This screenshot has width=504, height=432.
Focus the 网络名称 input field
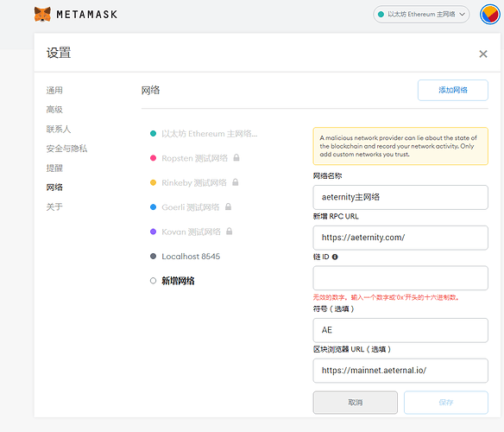400,197
